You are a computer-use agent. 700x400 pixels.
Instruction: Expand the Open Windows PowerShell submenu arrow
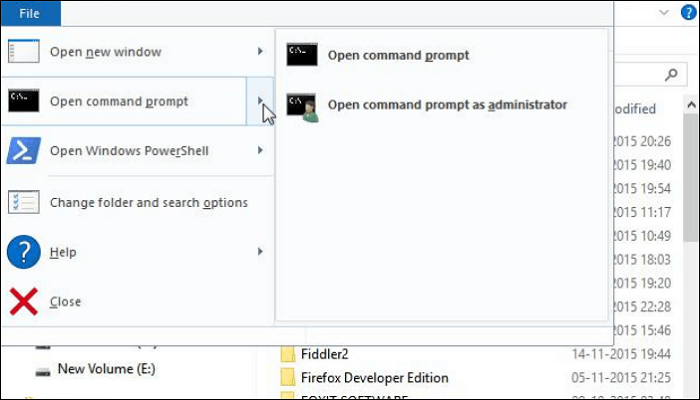[260, 151]
